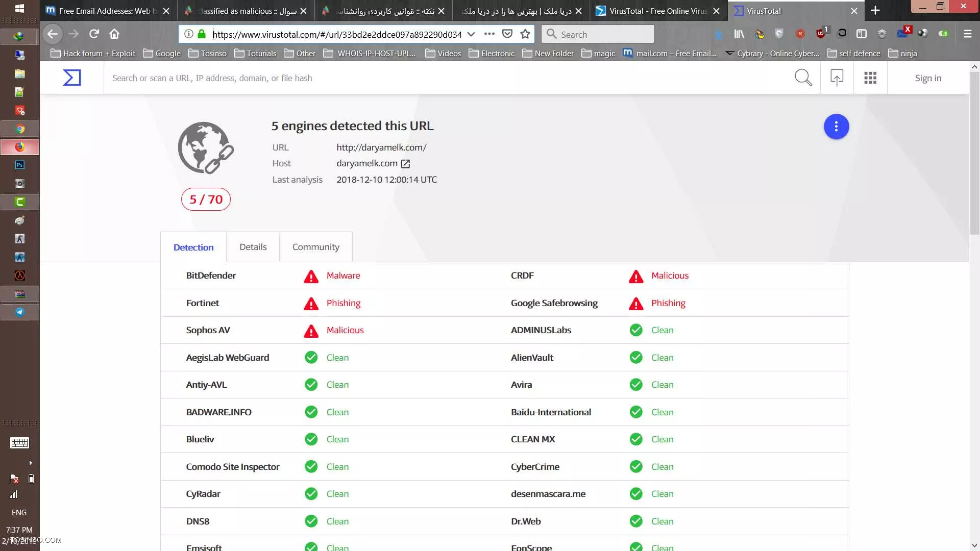Screen dimensions: 980x551
Task: Open the Firefox hamburger menu
Action: [967, 34]
